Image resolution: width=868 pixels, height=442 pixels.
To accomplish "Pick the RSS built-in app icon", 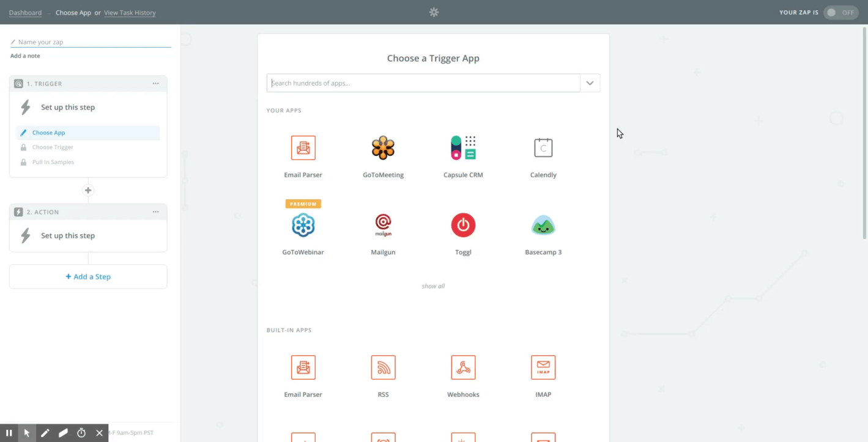I will [383, 367].
